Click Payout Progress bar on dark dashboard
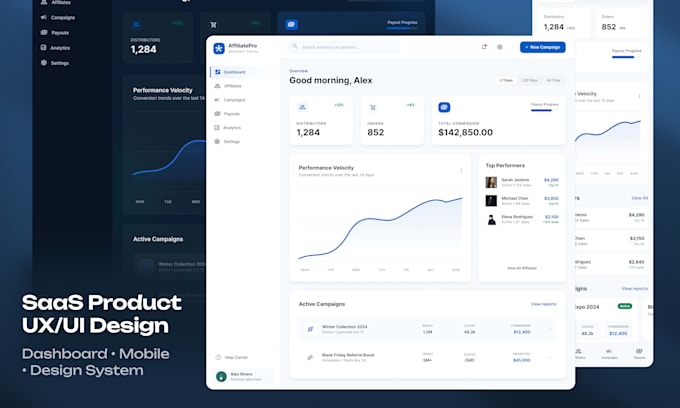The width and height of the screenshot is (680, 408). 402,28
